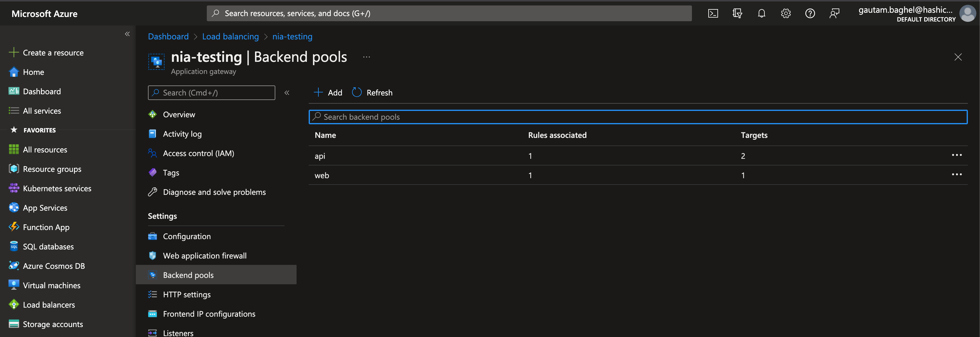Click the Add backend pool button
This screenshot has height=337, width=980.
327,92
